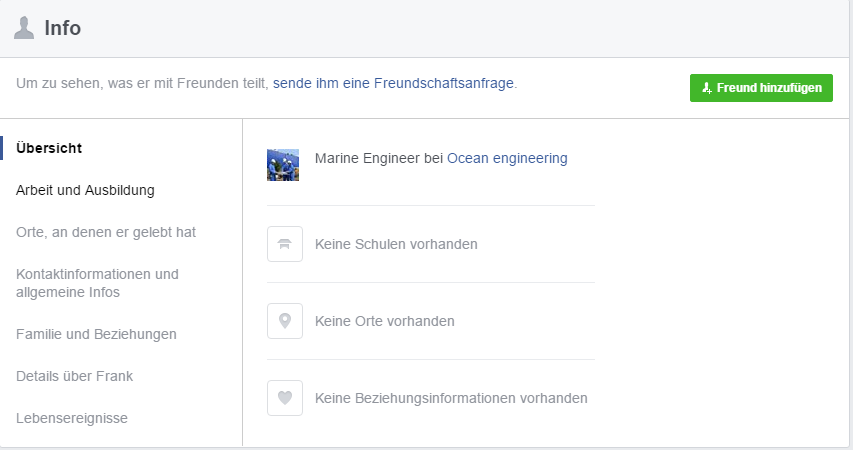Click the sende ihm eine Freundschaftsanfrage link
This screenshot has height=450, width=853.
(x=393, y=83)
